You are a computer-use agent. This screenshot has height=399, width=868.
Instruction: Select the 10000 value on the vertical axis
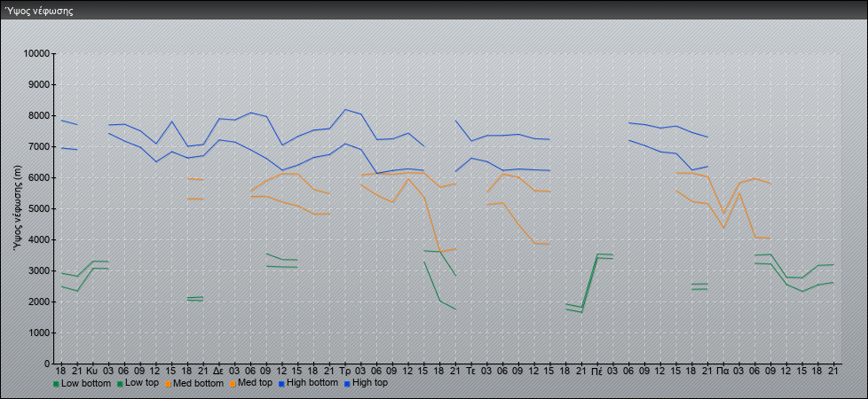(x=36, y=54)
